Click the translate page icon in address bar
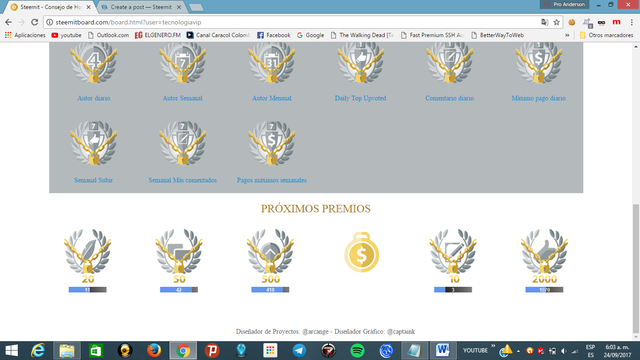This screenshot has width=640, height=360. [544, 22]
